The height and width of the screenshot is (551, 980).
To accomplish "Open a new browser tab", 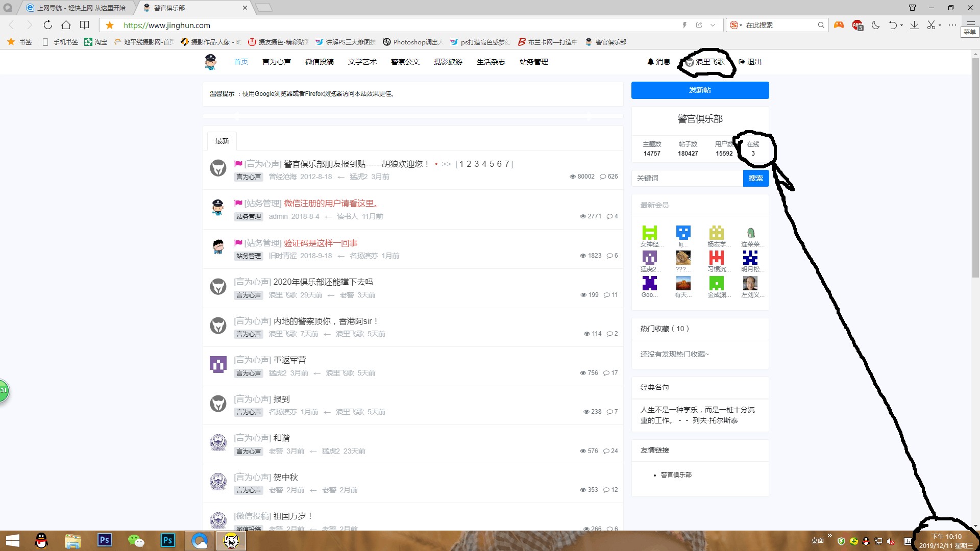I will point(264,8).
